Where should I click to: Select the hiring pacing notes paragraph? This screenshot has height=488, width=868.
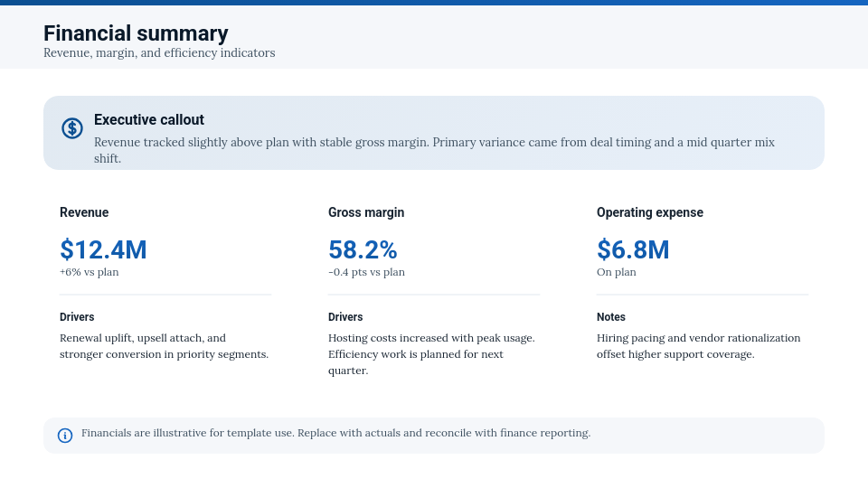(x=698, y=346)
